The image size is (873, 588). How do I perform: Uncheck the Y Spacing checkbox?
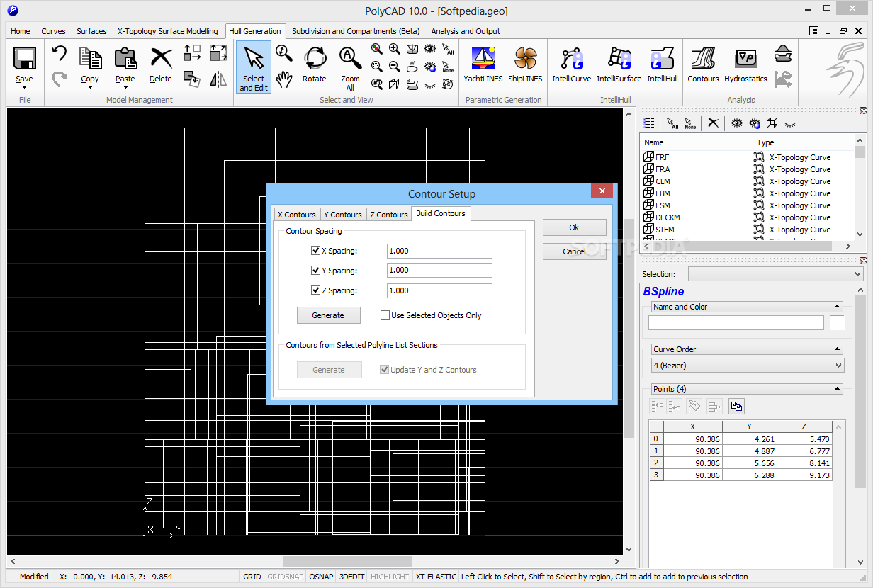coord(316,271)
